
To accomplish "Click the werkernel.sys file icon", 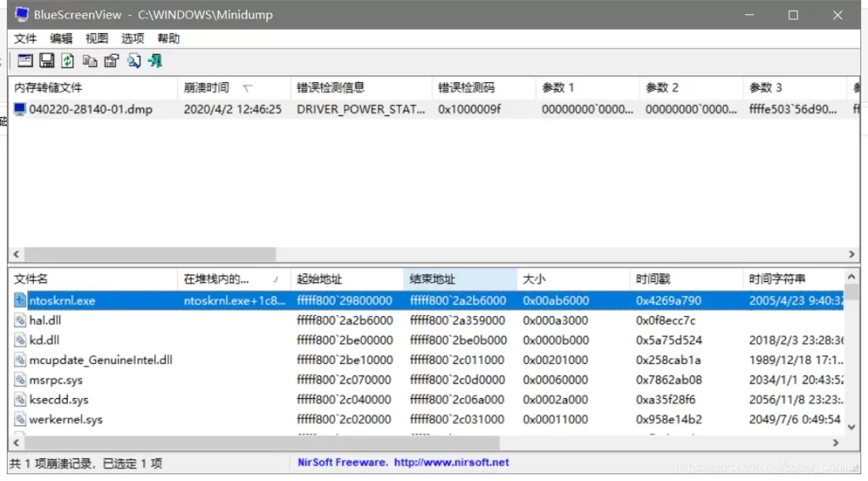I will coord(20,419).
